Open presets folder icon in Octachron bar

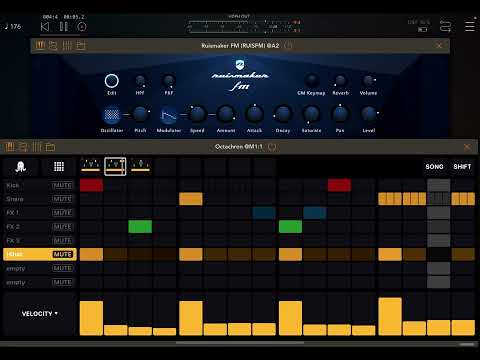[x=50, y=147]
